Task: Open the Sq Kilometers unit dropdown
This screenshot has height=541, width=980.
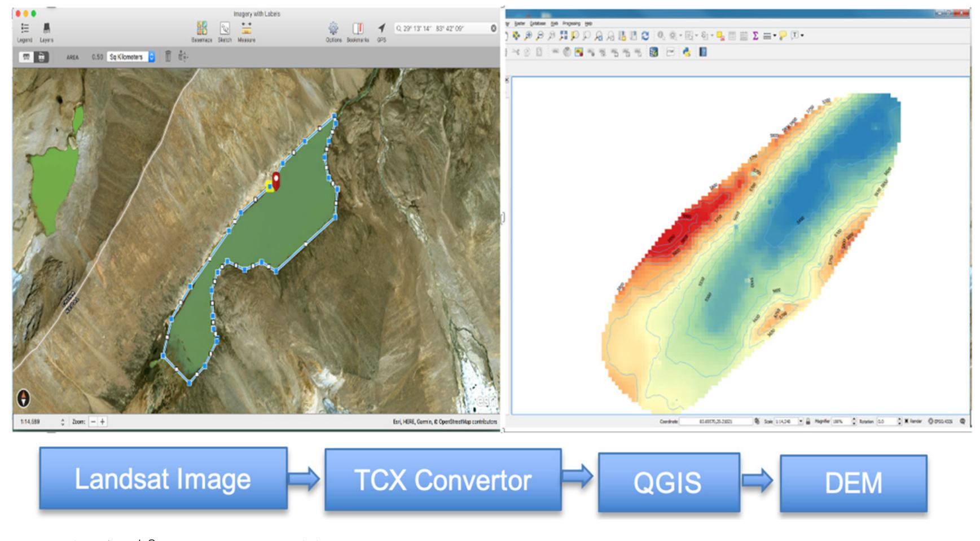Action: click(151, 56)
